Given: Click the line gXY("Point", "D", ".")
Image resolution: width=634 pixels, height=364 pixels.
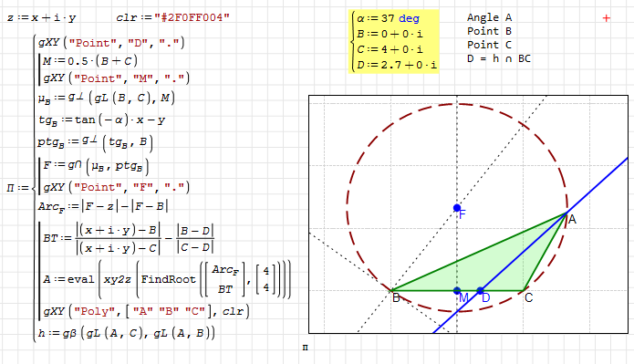Looking at the screenshot, I should pos(111,43).
